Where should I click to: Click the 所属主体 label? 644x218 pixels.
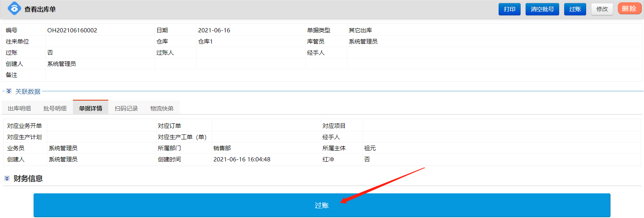(x=334, y=148)
